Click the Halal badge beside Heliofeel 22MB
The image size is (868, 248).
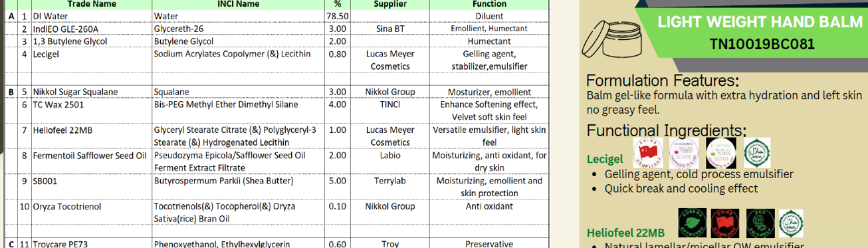(x=790, y=223)
